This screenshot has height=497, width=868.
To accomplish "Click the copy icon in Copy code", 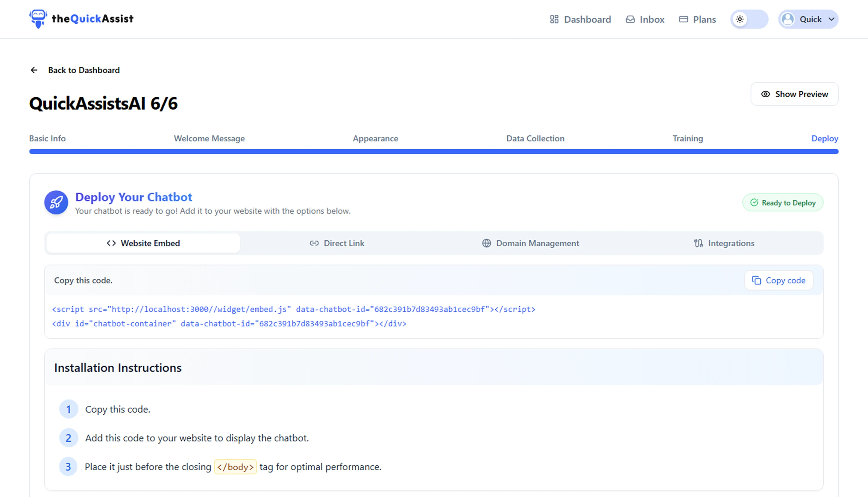I will coord(756,280).
